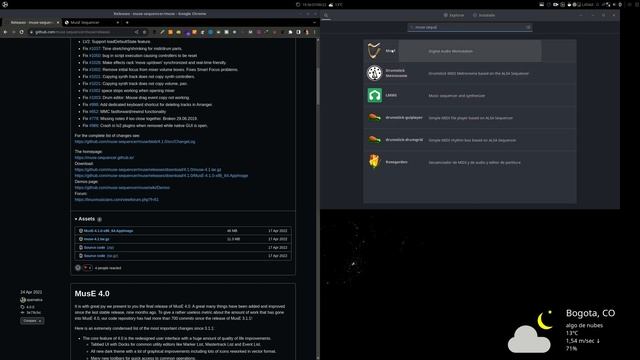The height and width of the screenshot is (360, 640).
Task: Download Source code tar.gz
Action: pyautogui.click(x=101, y=256)
